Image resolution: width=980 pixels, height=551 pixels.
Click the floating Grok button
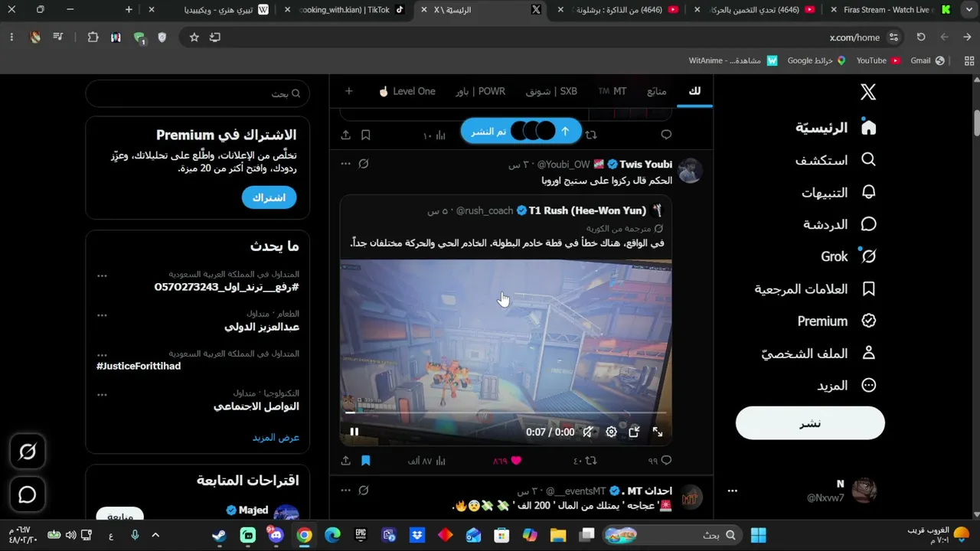(28, 452)
